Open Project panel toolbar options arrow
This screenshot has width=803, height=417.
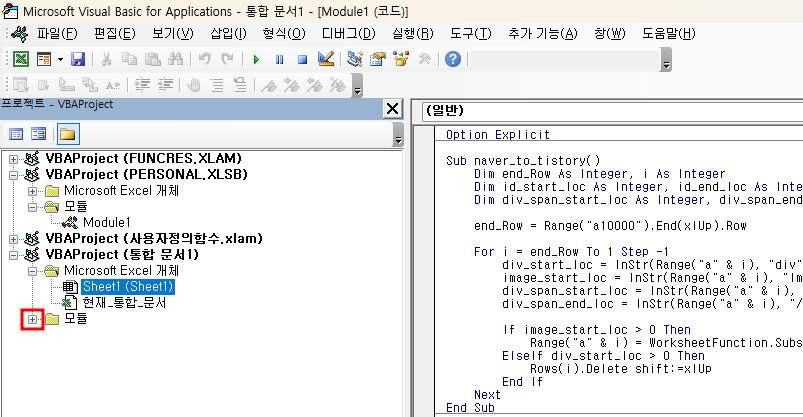click(x=398, y=135)
